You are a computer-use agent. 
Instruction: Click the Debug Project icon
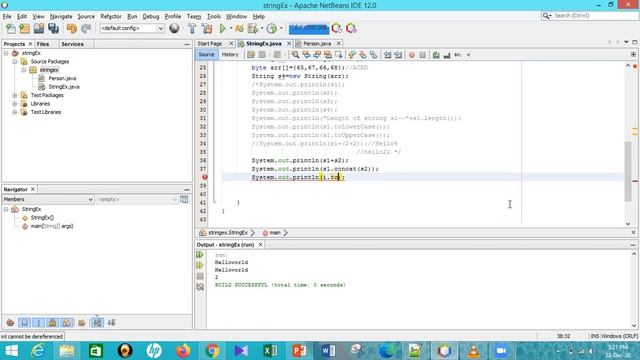(239, 29)
